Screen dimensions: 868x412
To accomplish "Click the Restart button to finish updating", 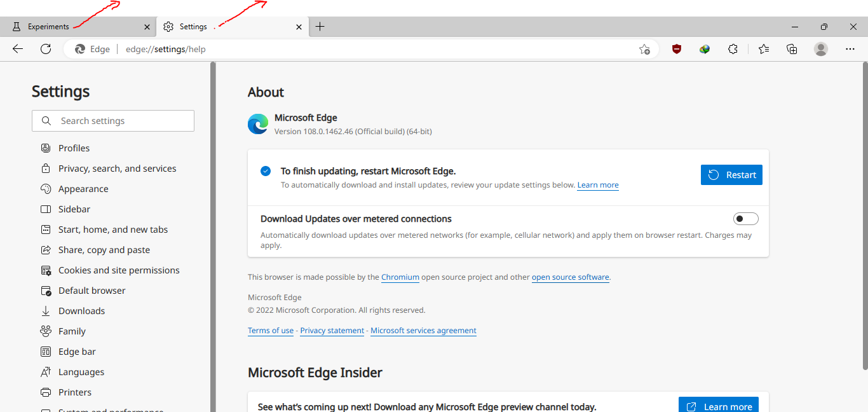I will (x=731, y=175).
